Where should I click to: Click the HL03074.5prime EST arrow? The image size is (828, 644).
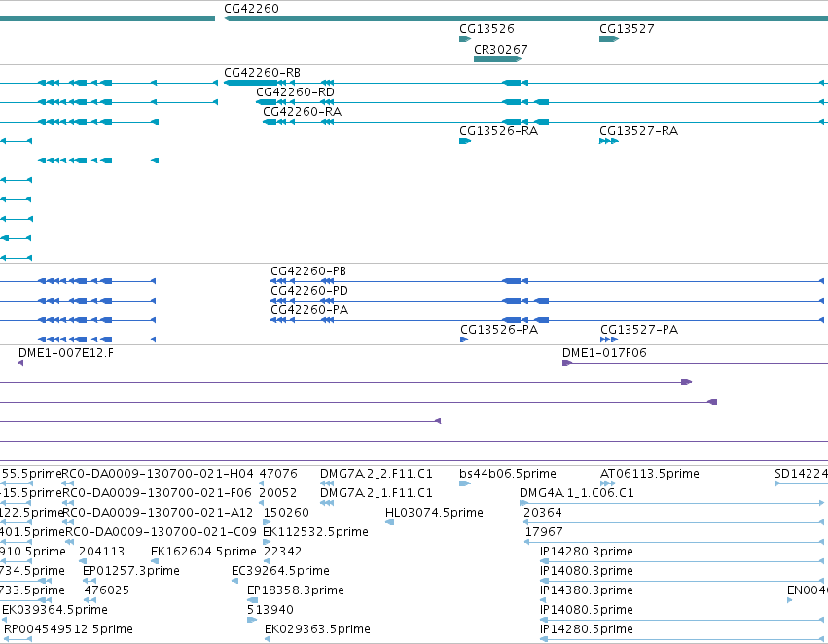click(x=390, y=522)
